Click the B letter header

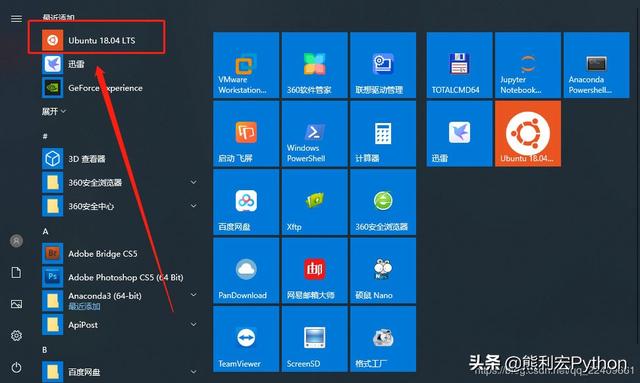(x=44, y=350)
